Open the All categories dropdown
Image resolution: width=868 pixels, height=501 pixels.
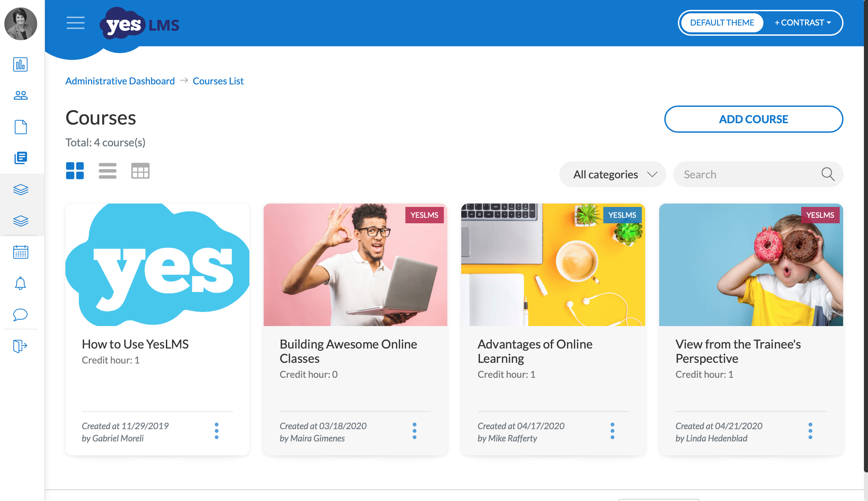[613, 174]
